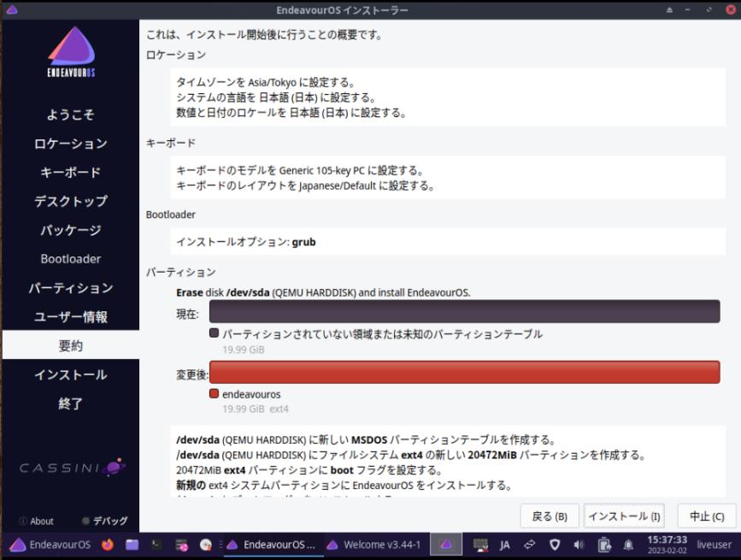The width and height of the screenshot is (741, 560).
Task: Select the ようこそ step in sidebar
Action: pos(70,115)
